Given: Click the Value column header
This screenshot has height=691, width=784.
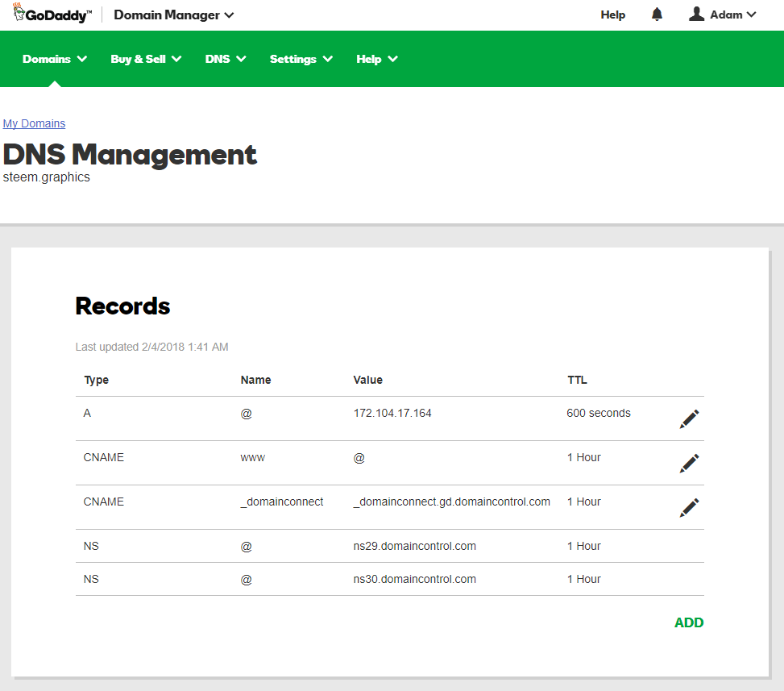Looking at the screenshot, I should pyautogui.click(x=367, y=380).
